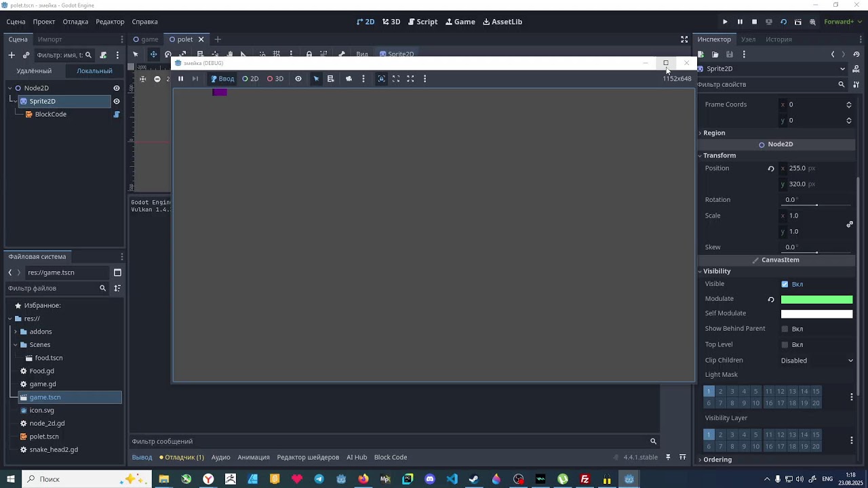Open the Block Code bottom panel
Screen dimensions: 868x488
click(391, 457)
